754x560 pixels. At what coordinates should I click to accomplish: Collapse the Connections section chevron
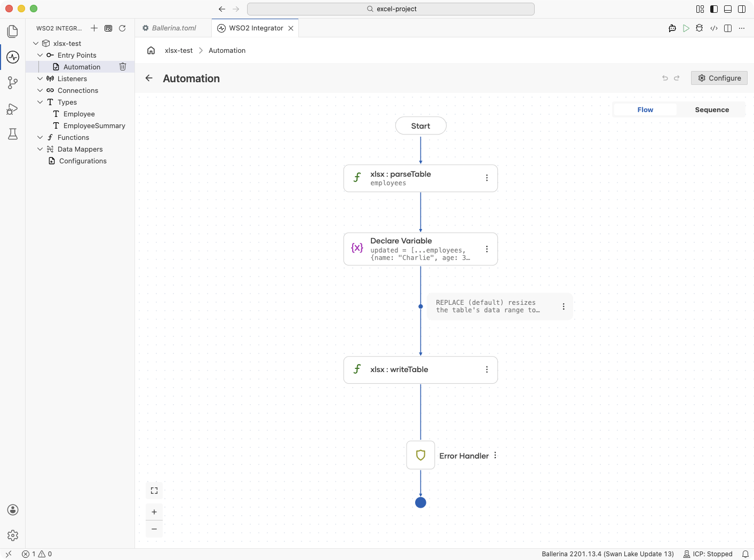(x=40, y=90)
